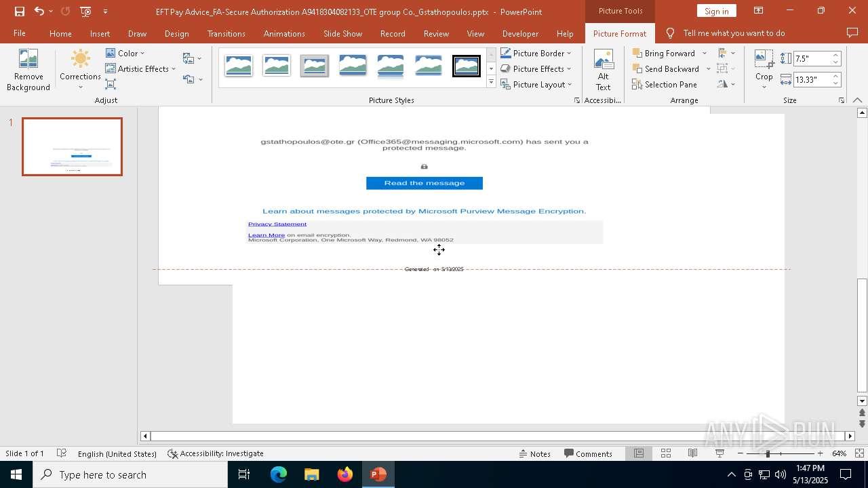Open the Corrections gallery
This screenshot has height=488, width=868.
pos(80,70)
